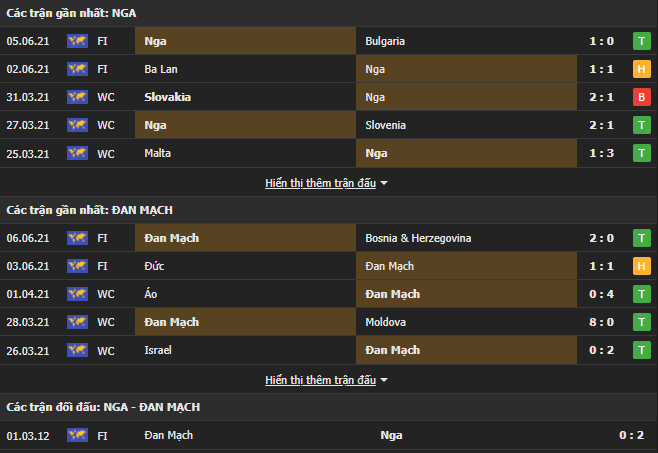Open the Israel team link
The height and width of the screenshot is (453, 658).
tap(158, 350)
